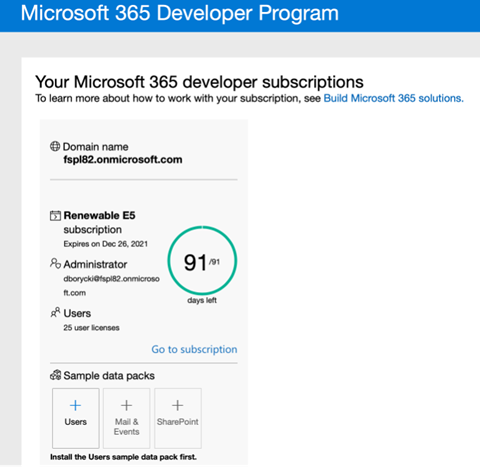
Task: Click the Expires on Dec 26, 2021 text
Action: tap(106, 244)
